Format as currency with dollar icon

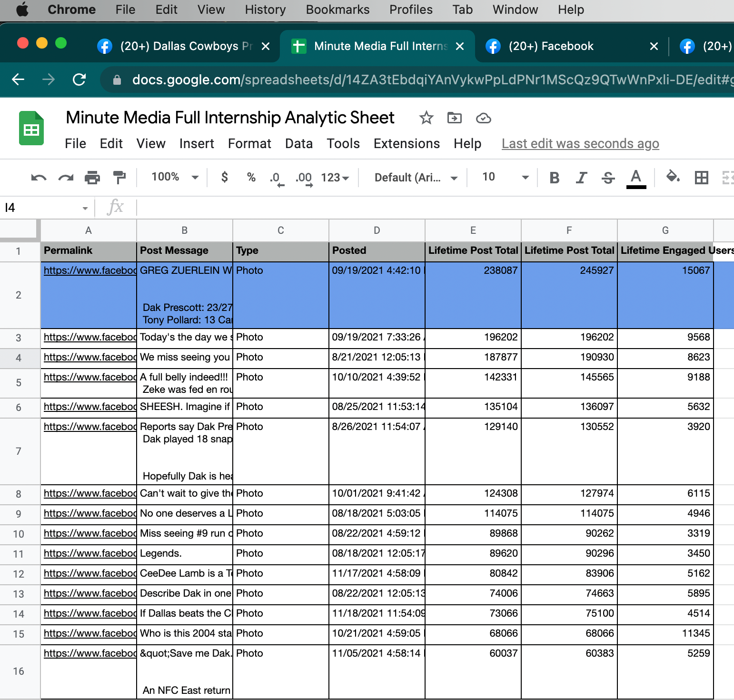point(225,178)
